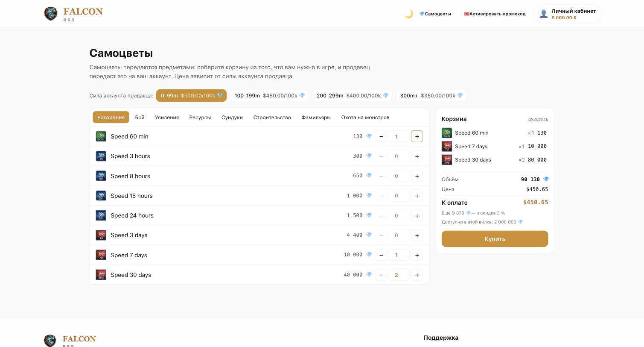Click Speed 15 hours item icon
This screenshot has height=347, width=644.
(101, 196)
